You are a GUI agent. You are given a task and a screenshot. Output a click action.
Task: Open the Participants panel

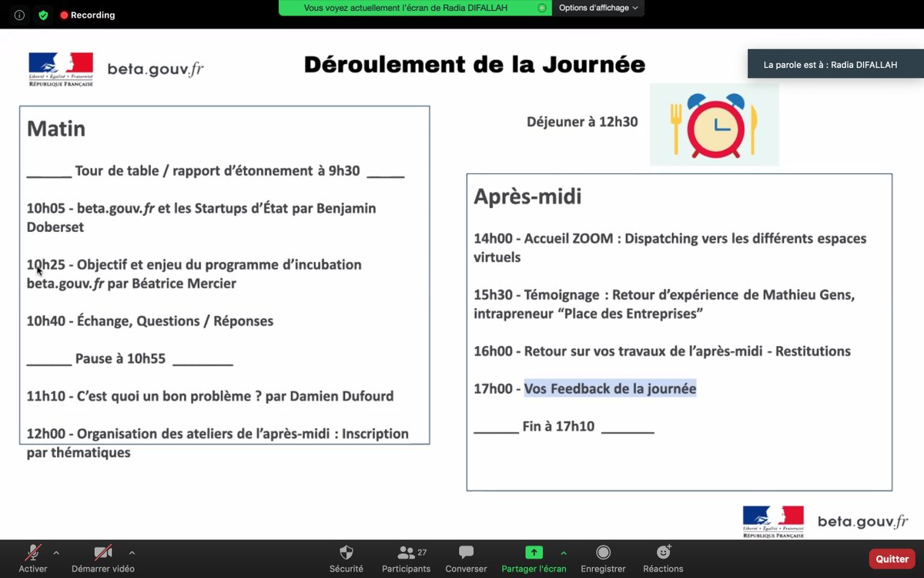[x=406, y=559]
